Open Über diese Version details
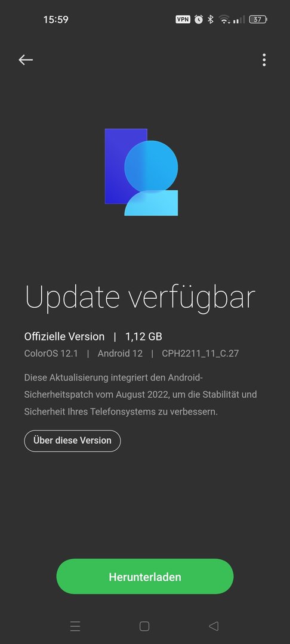The image size is (290, 644). click(x=72, y=441)
